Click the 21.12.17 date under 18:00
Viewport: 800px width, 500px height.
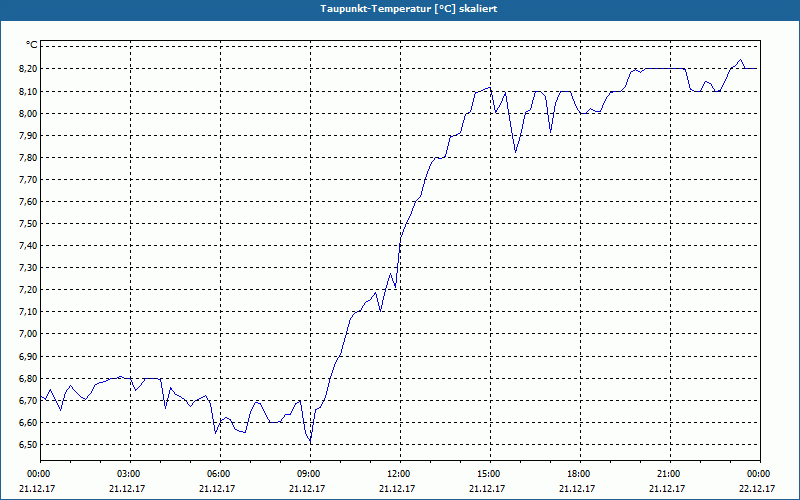point(577,488)
